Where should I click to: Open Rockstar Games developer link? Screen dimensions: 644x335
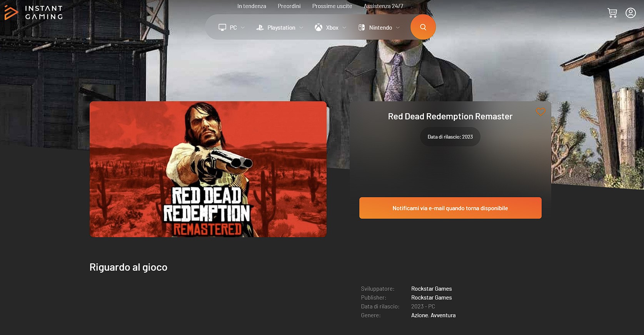click(431, 289)
